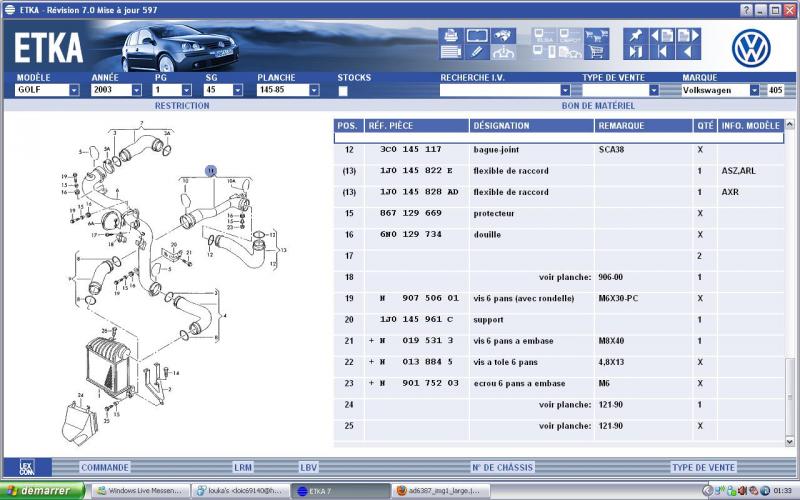800x500 pixels.
Task: Expand the SG dropdown showing 45
Action: (237, 90)
